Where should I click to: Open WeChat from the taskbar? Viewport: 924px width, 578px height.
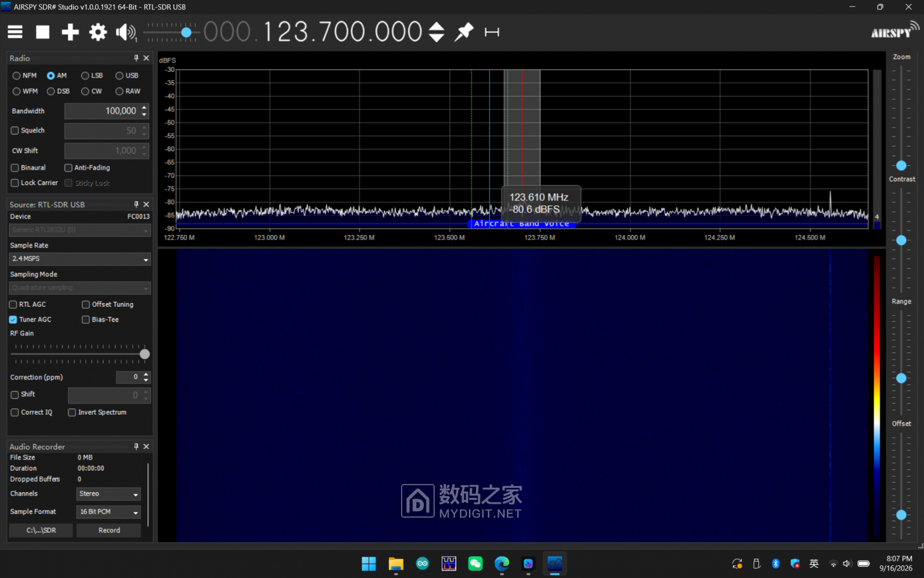[x=475, y=563]
